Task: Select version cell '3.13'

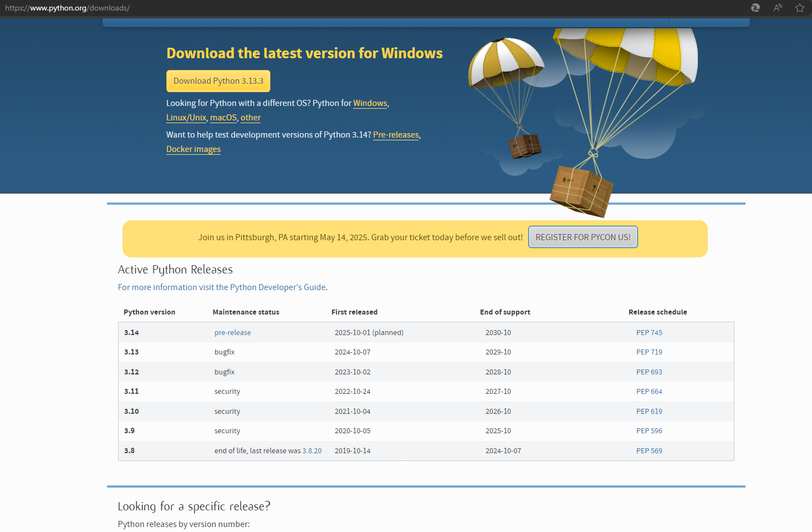Action: [131, 352]
